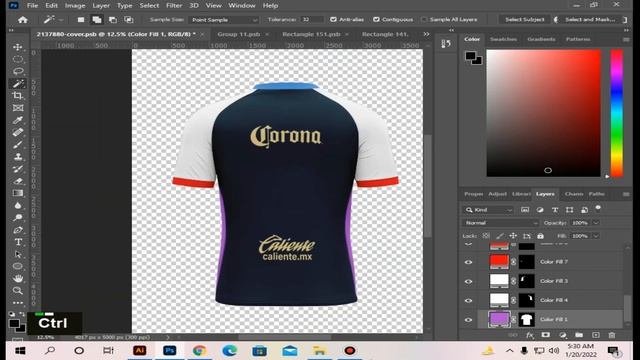The height and width of the screenshot is (360, 640).
Task: Filter layers by type layers icon
Action: (x=555, y=210)
